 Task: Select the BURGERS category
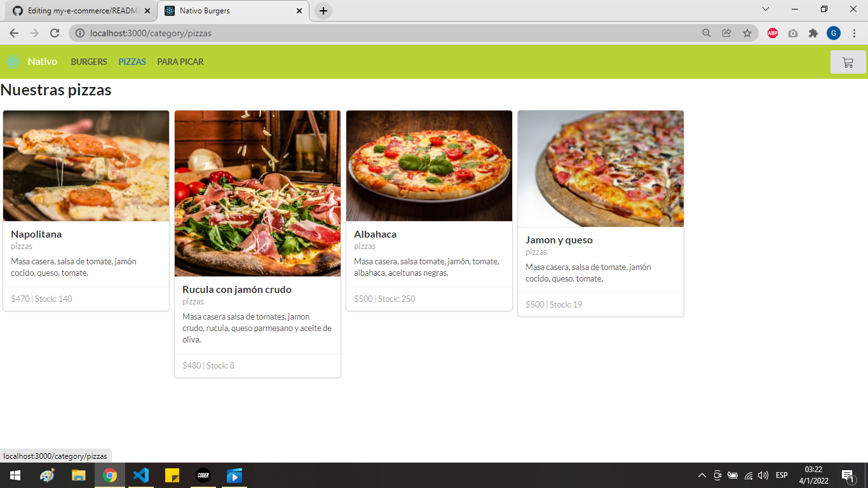tap(88, 62)
